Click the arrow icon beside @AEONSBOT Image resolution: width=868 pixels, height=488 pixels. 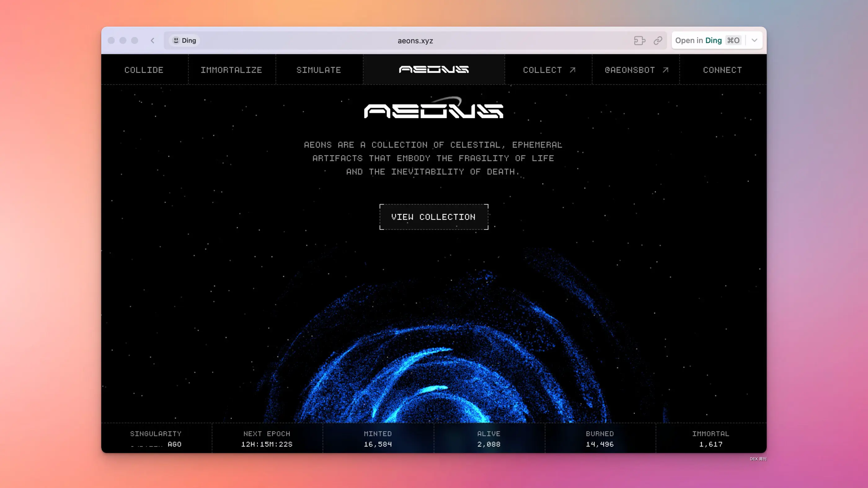(666, 70)
